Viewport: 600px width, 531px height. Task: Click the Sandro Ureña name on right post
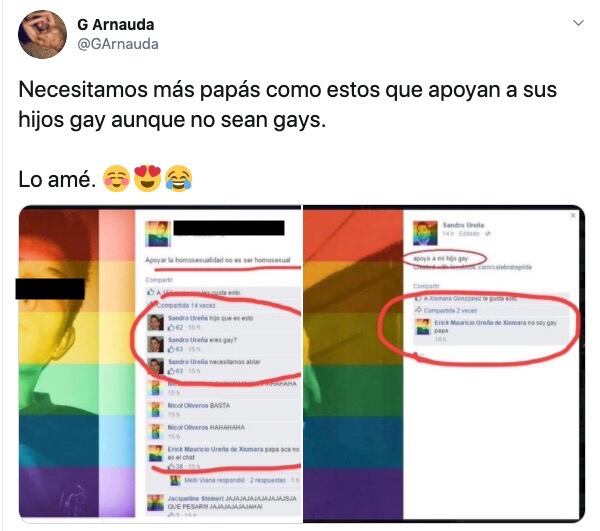point(463,225)
